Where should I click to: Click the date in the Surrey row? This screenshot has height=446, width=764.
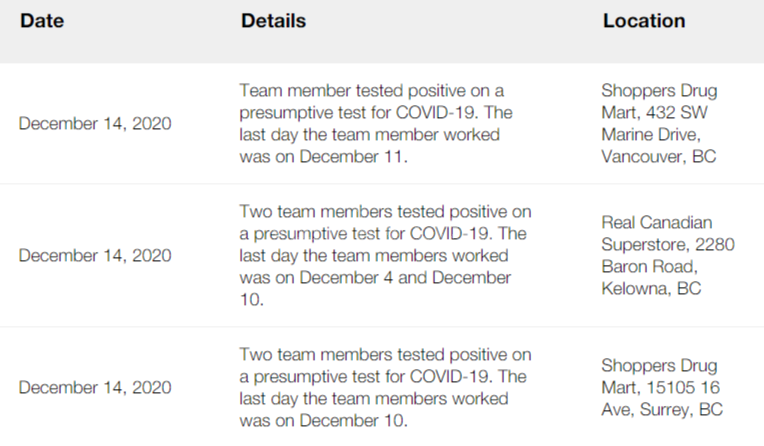[x=95, y=387]
